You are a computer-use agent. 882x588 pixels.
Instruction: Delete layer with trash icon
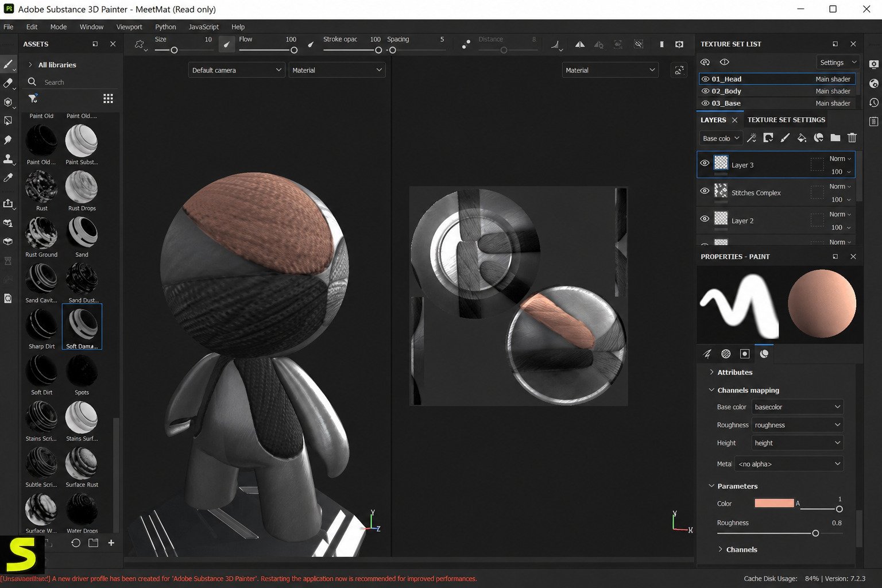point(852,138)
